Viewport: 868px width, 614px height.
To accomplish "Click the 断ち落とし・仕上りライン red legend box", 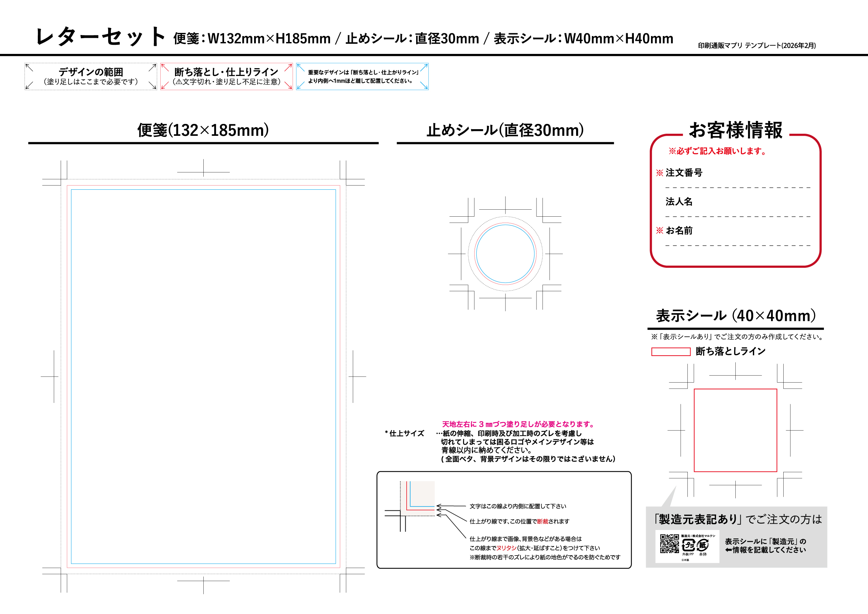I will [x=226, y=76].
